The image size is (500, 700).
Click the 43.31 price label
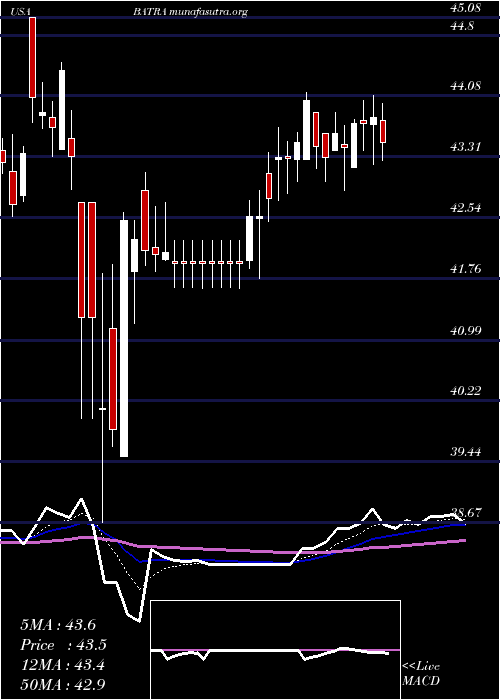(x=467, y=146)
